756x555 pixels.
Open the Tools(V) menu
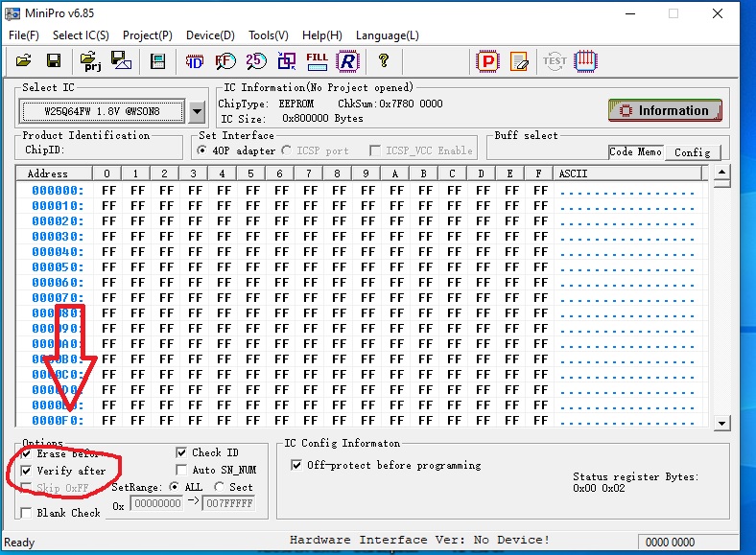coord(268,35)
